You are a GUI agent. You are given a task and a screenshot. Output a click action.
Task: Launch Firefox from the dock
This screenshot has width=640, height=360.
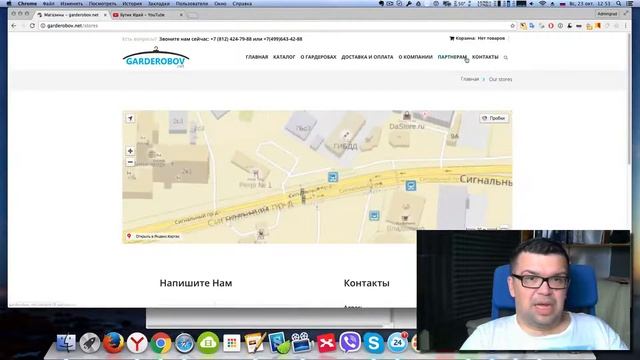[x=113, y=343]
